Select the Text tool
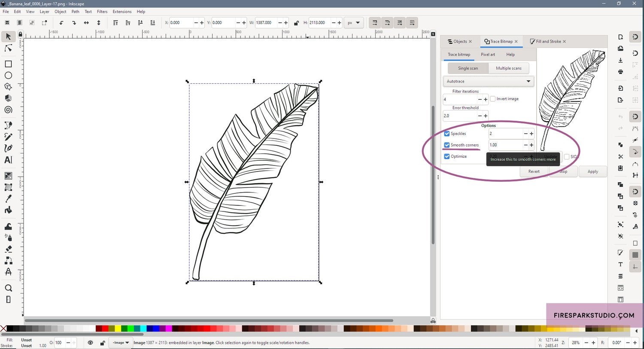The height and width of the screenshot is (349, 644). pyautogui.click(x=8, y=159)
